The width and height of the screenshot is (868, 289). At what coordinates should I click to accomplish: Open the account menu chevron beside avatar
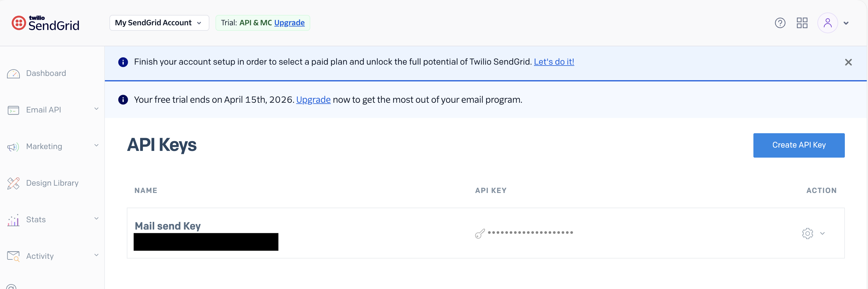tap(846, 23)
